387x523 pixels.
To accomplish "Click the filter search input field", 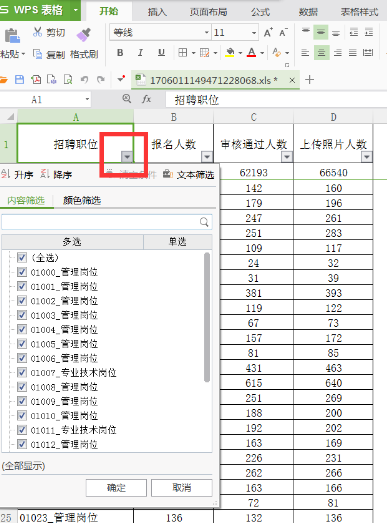I will click(x=107, y=222).
